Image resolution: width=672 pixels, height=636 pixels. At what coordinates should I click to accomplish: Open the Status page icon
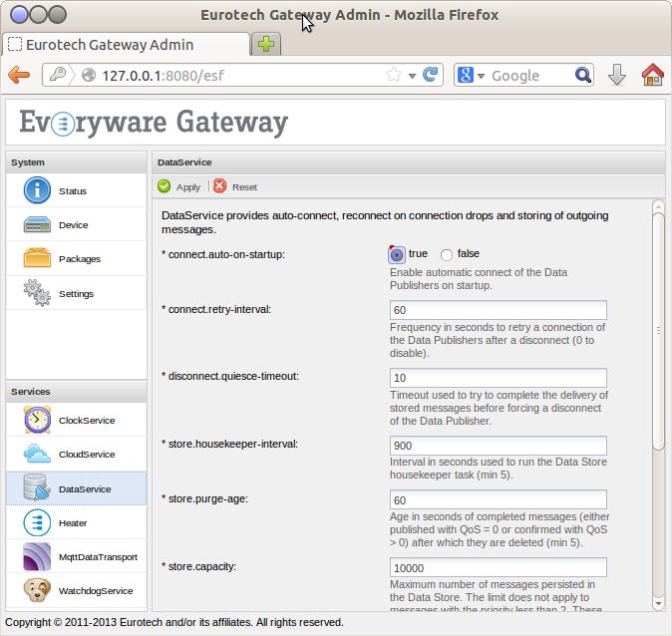37,189
